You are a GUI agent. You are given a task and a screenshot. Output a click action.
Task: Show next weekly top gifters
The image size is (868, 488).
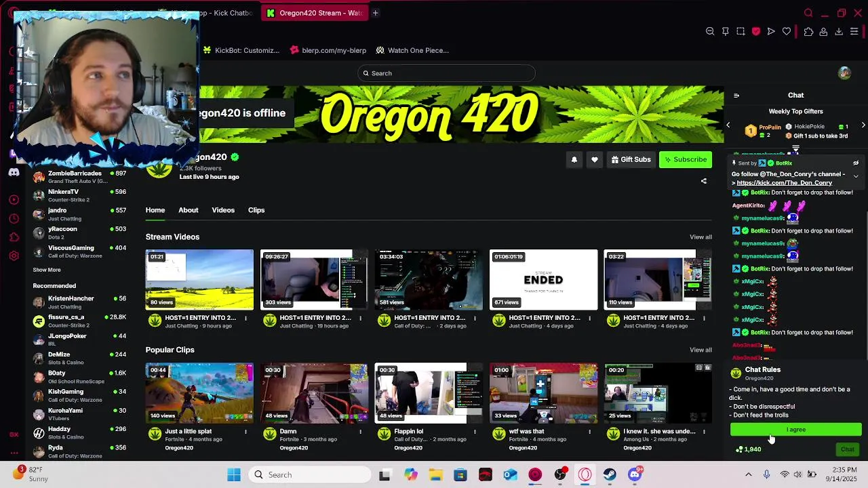click(x=863, y=125)
